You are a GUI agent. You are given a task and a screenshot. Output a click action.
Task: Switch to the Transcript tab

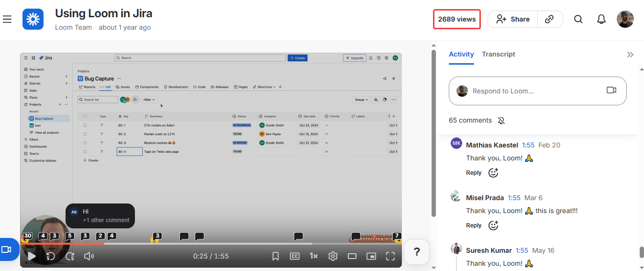coord(498,54)
